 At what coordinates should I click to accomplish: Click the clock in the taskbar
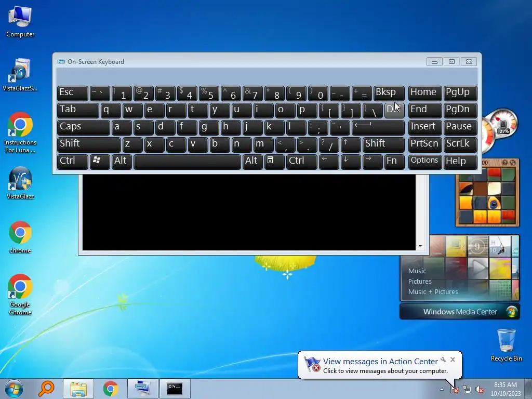[x=506, y=389]
